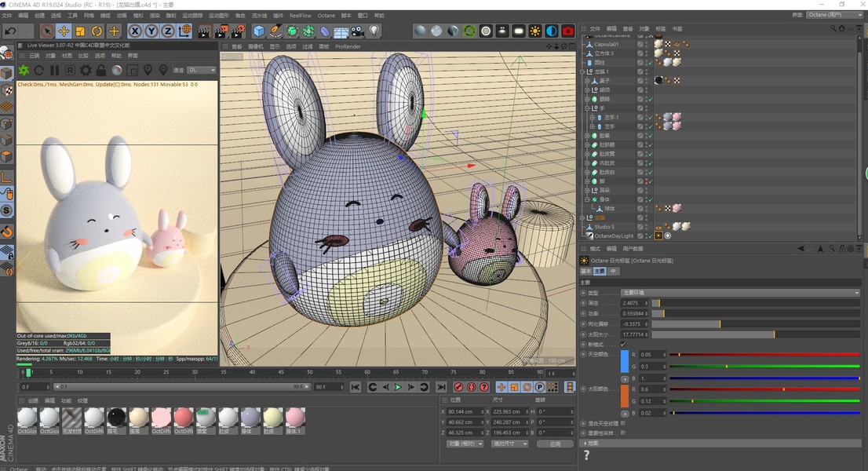Activate the Move tool in the top toolbar
Screen dimensions: 868x471
point(64,31)
